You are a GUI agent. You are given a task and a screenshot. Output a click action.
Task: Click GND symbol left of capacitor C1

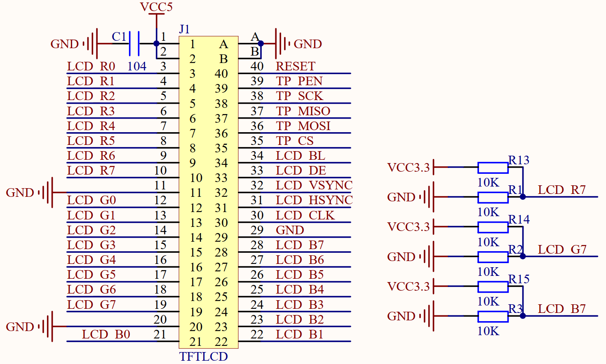(x=92, y=43)
